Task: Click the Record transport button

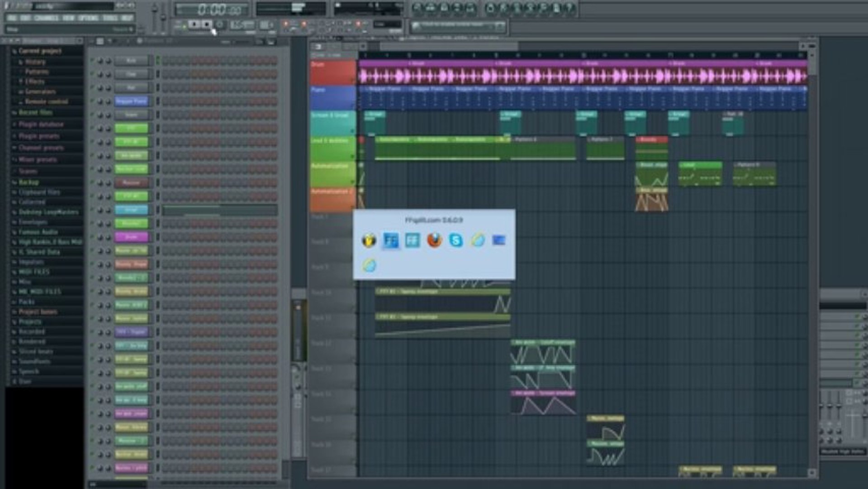Action: point(220,24)
